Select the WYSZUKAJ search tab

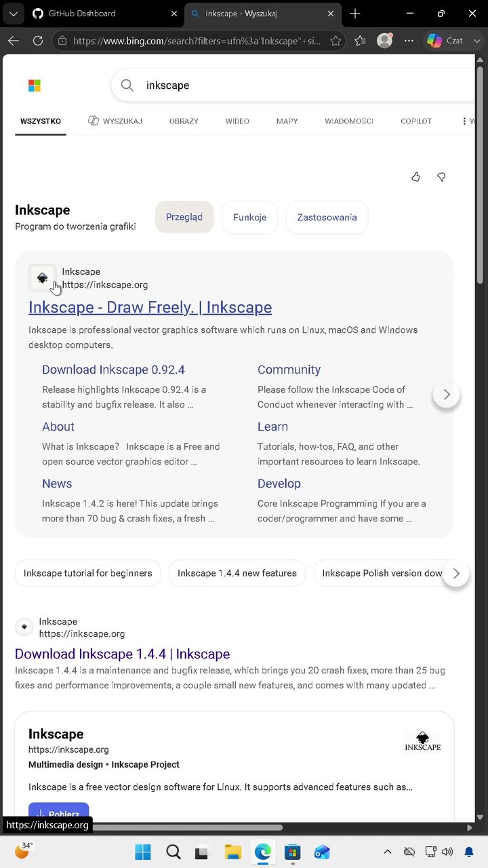115,121
